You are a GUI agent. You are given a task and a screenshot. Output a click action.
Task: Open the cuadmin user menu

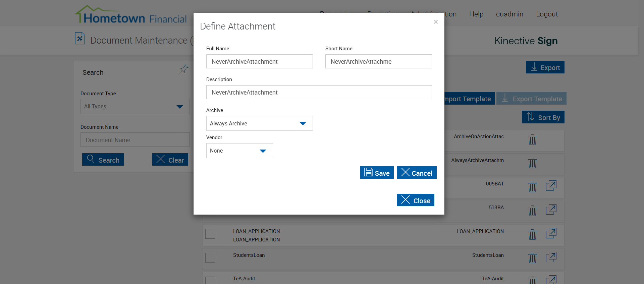pyautogui.click(x=509, y=14)
